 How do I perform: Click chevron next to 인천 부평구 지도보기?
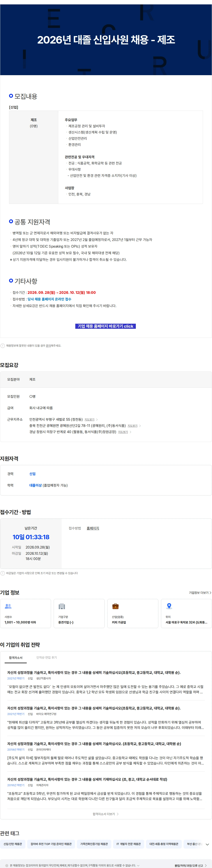click(x=97, y=420)
